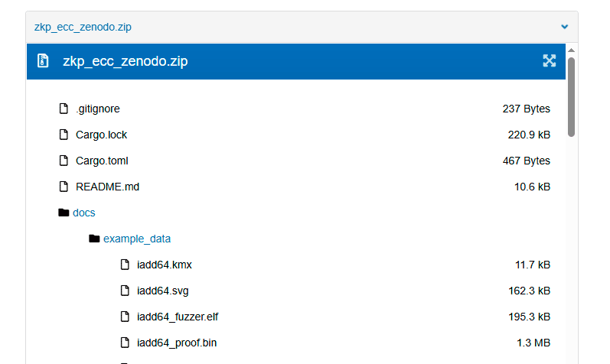This screenshot has width=610, height=364.
Task: Click the scrollbar up arrow
Action: 571,50
